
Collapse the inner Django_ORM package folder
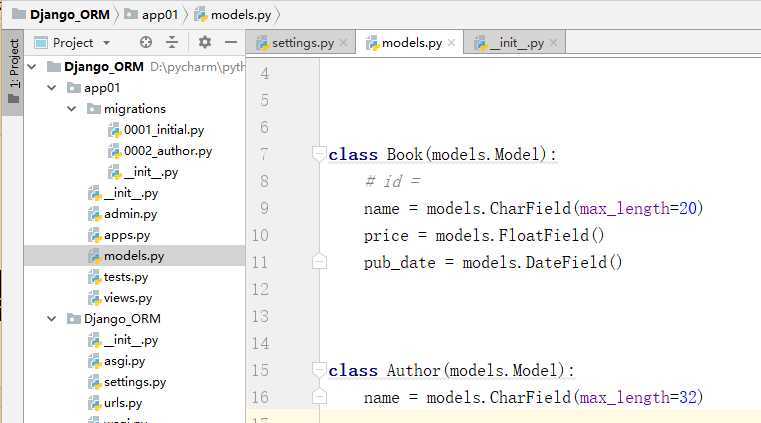[55, 319]
